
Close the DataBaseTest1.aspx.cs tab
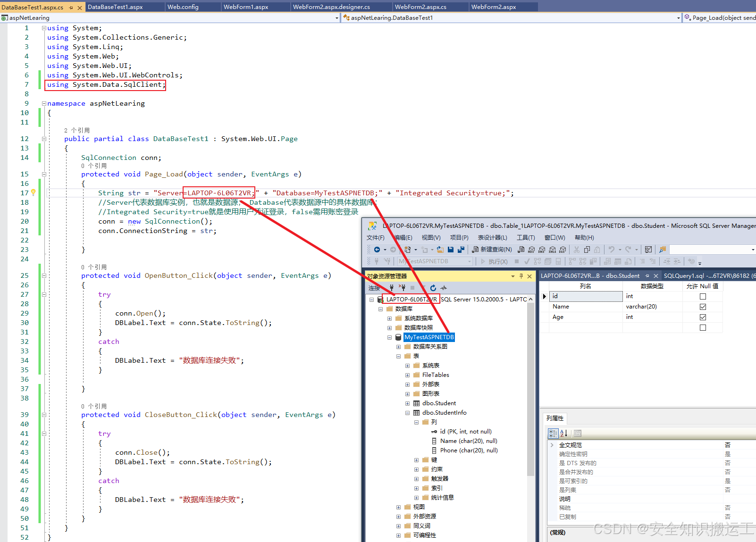point(79,8)
